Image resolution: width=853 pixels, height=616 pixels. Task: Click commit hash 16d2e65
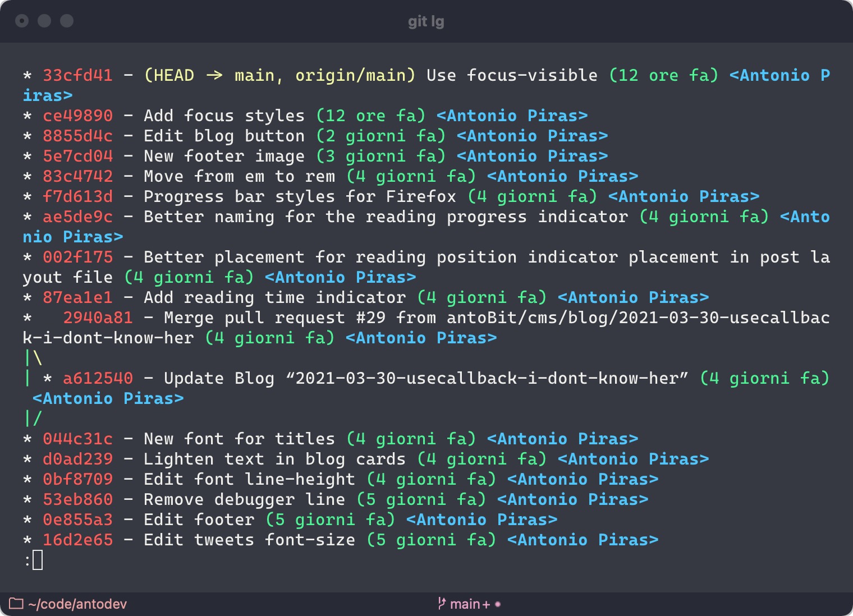click(x=78, y=540)
